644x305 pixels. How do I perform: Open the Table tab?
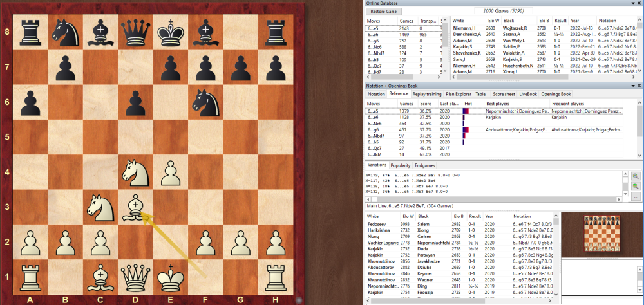tap(480, 94)
